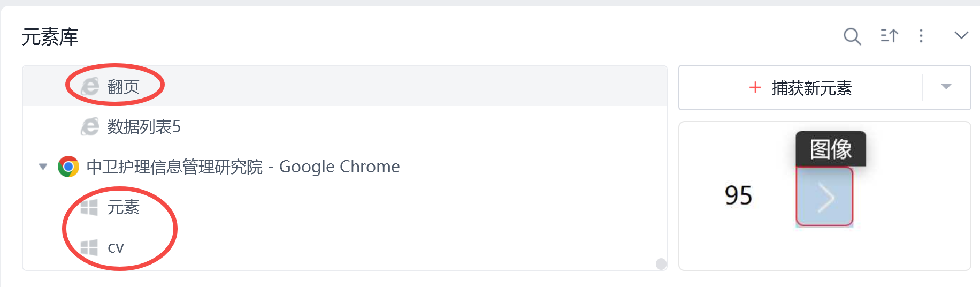
Task: Click the 元素库 panel title
Action: (x=50, y=37)
